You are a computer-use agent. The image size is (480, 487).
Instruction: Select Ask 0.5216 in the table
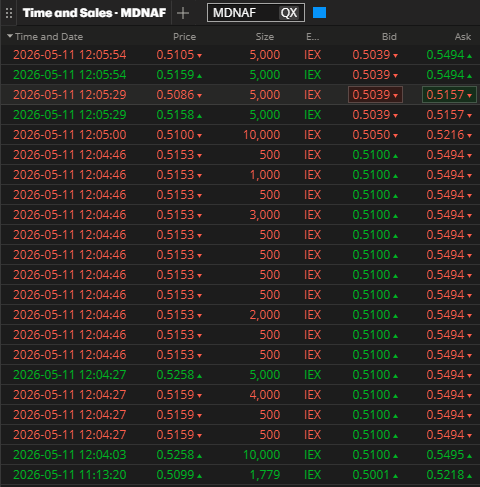[449, 135]
